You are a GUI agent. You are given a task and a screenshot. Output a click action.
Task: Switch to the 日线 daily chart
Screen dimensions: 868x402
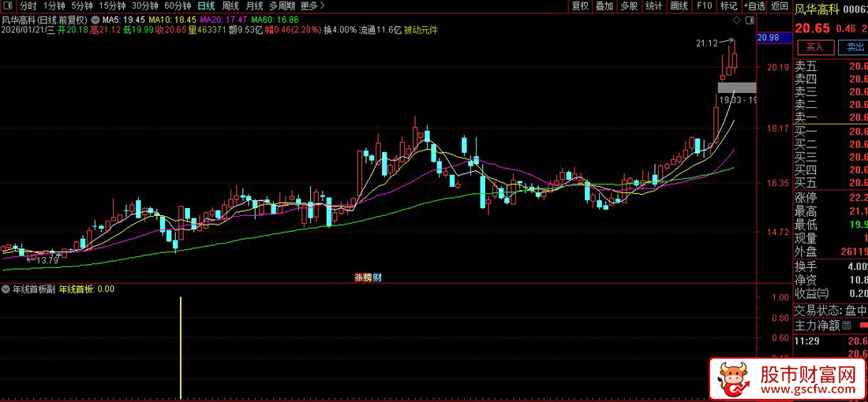pos(206,6)
